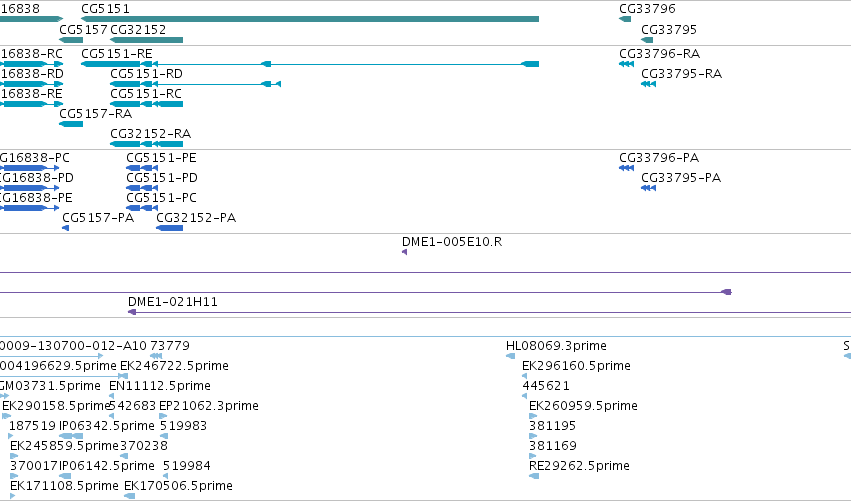Image resolution: width=851 pixels, height=501 pixels.
Task: Select EST label 381169
Action: 552,446
